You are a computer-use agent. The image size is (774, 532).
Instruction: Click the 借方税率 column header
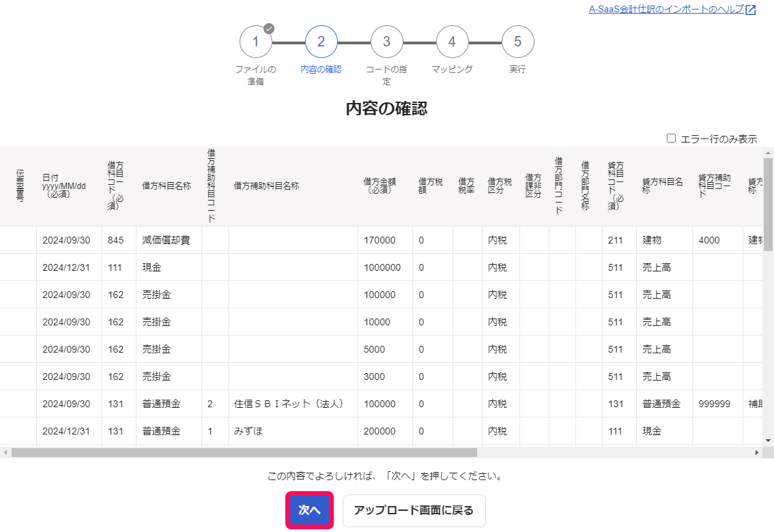click(x=466, y=186)
